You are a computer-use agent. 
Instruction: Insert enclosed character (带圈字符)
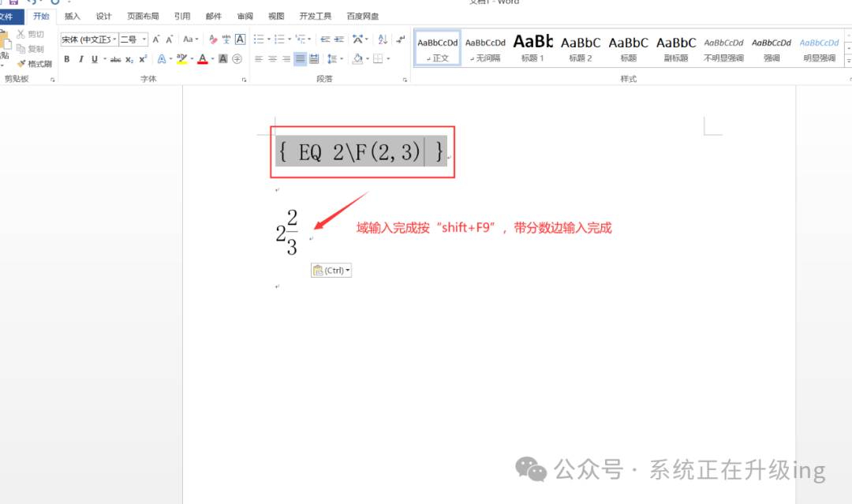[237, 58]
